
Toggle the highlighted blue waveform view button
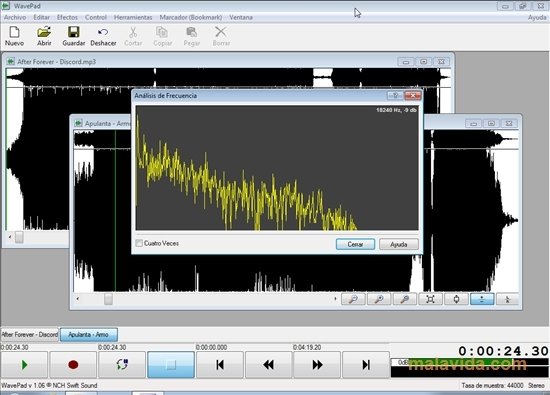pos(482,299)
